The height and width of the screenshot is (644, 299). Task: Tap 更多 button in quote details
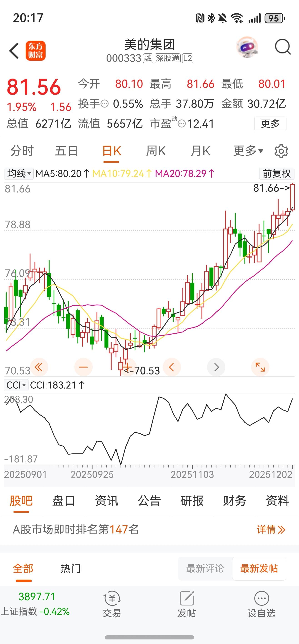tap(270, 123)
